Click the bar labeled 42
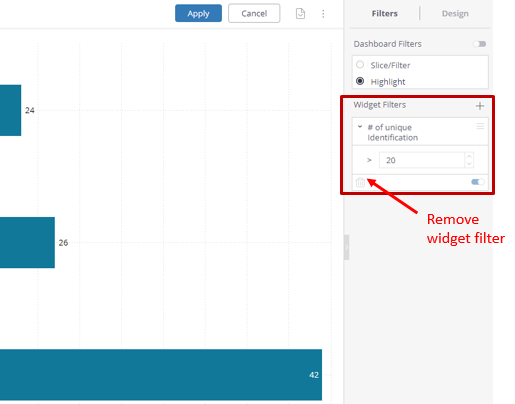515x404 pixels. tap(161, 375)
